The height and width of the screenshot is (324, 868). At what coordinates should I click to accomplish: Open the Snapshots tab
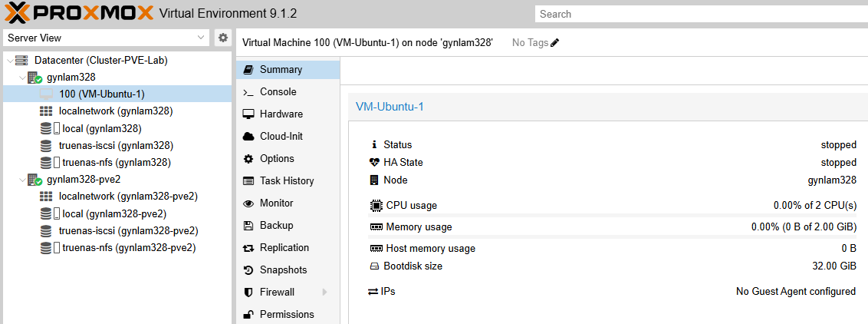coord(288,270)
